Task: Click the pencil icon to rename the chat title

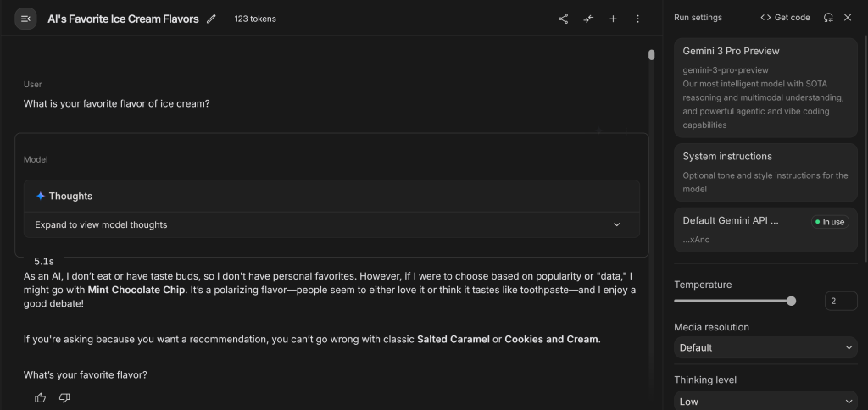Action: coord(211,19)
